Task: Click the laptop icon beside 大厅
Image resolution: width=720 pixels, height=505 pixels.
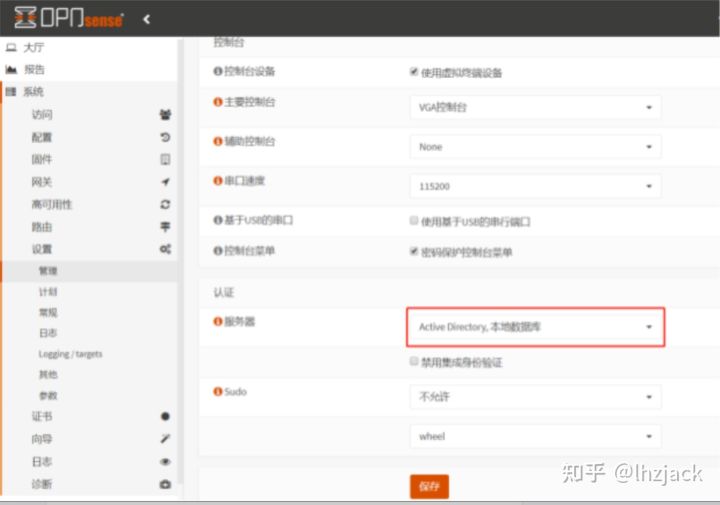Action: coord(11,47)
